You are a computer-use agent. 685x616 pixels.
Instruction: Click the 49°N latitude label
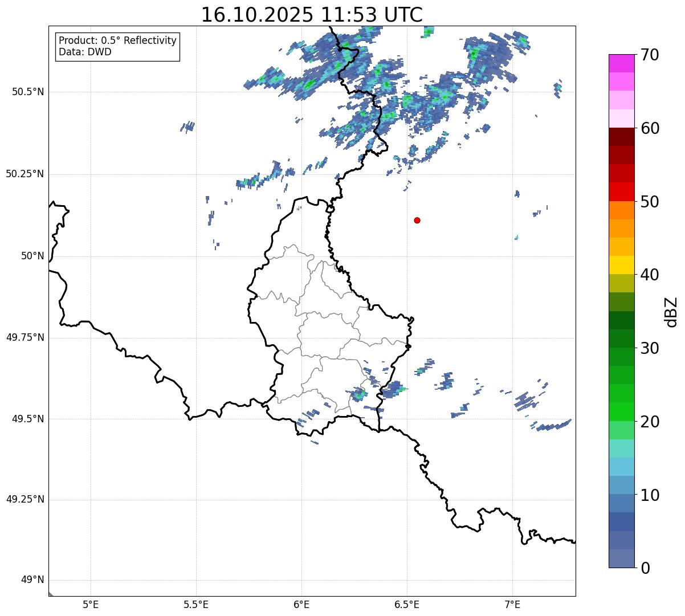click(x=32, y=580)
